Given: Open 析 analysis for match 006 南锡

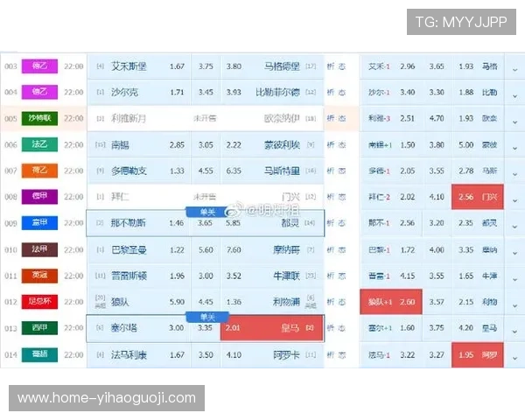Looking at the screenshot, I should [x=331, y=144].
